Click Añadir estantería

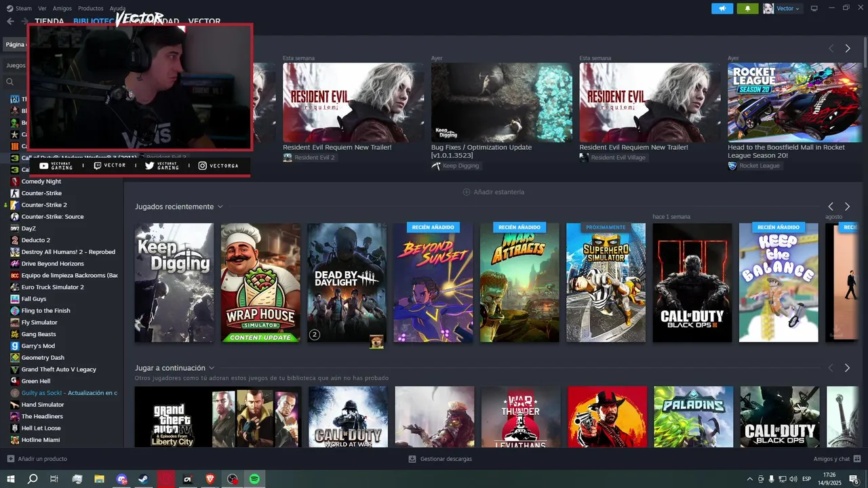pyautogui.click(x=494, y=192)
